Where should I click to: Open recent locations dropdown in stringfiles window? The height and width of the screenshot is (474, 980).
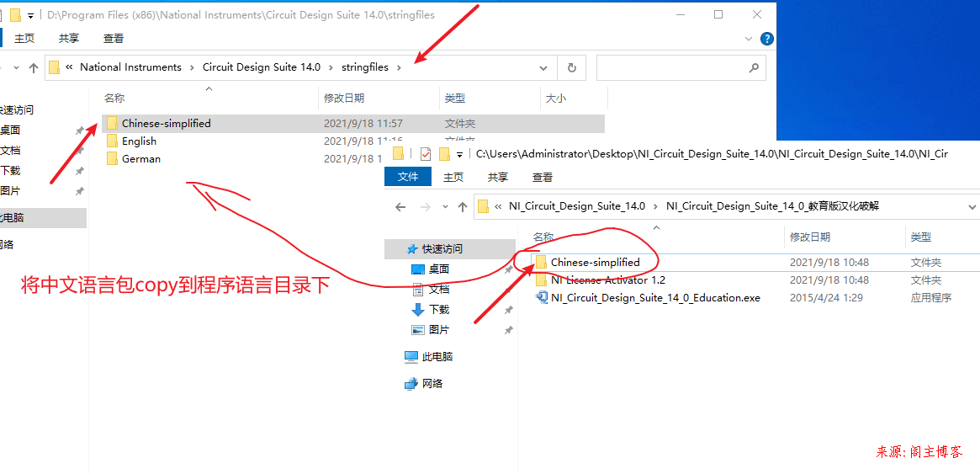click(17, 68)
